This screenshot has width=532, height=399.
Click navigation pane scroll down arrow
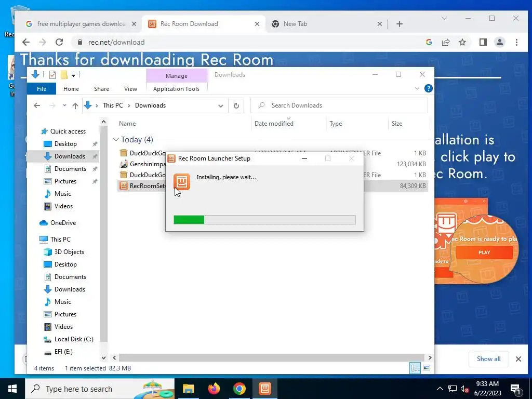point(103,357)
